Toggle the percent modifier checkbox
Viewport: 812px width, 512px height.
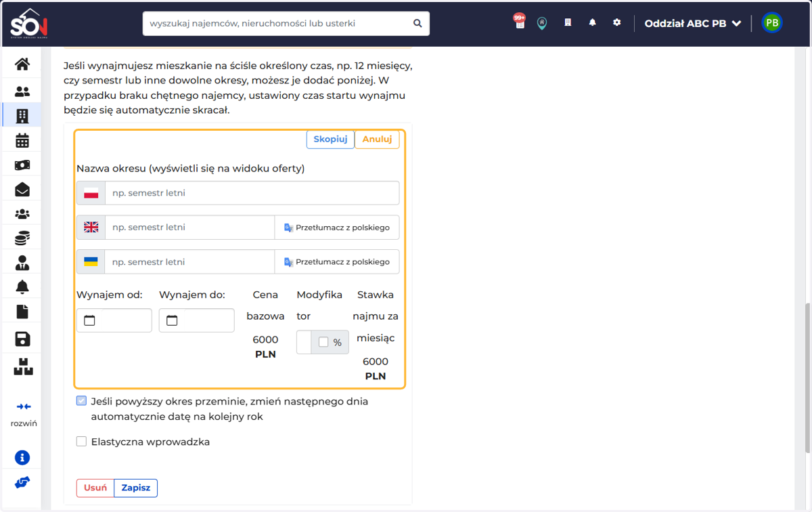[x=323, y=342]
